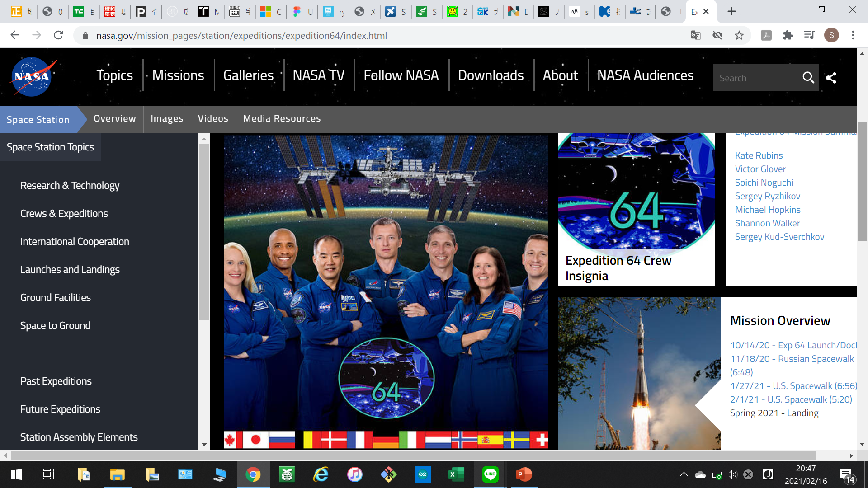Image resolution: width=868 pixels, height=488 pixels.
Task: Click the NASA logo
Action: coord(33,76)
